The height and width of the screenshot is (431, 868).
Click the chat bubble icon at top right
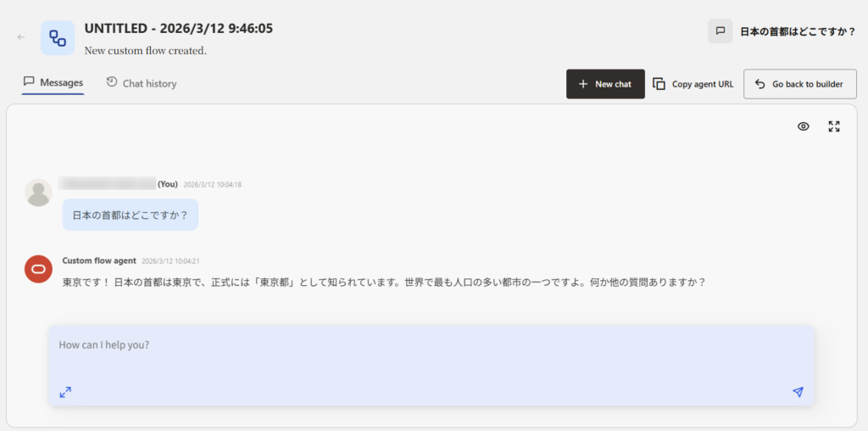coord(720,31)
